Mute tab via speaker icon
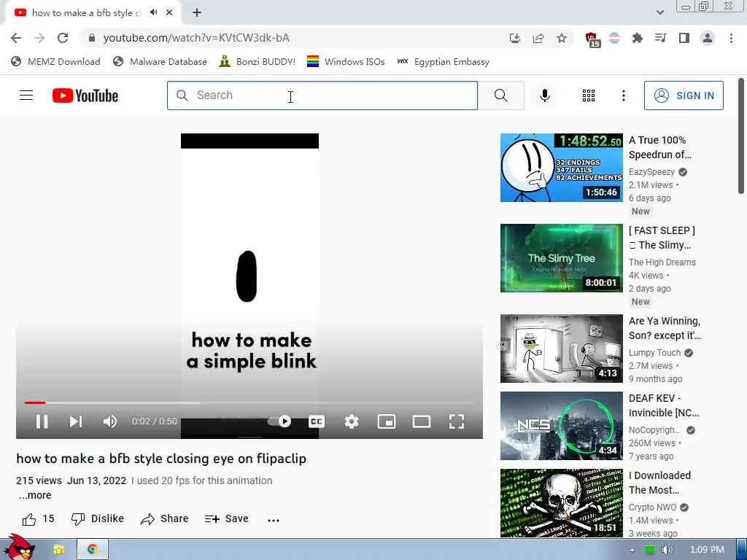The width and height of the screenshot is (747, 560). coord(153,12)
